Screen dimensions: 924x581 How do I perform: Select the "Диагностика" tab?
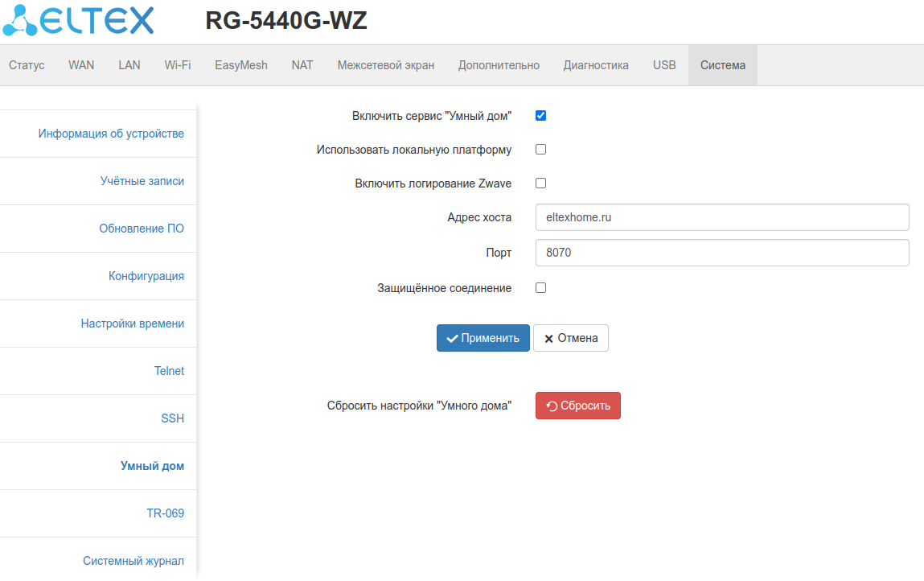(596, 65)
